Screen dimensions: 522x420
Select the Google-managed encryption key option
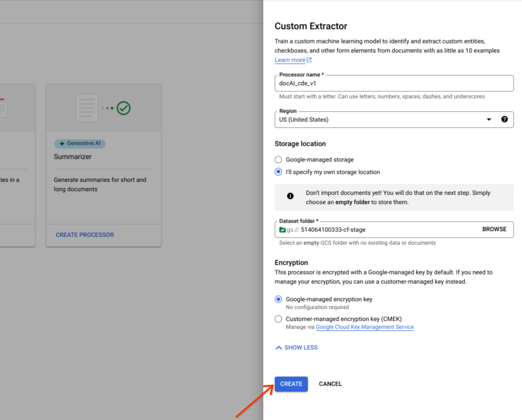(x=278, y=299)
